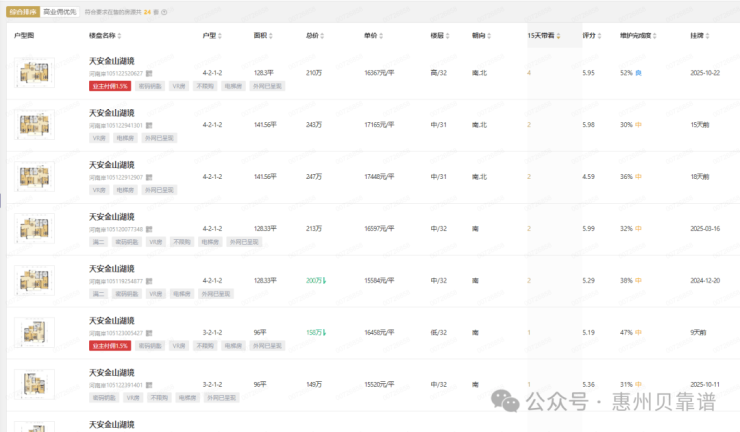Click help icon beside listing count 24
The image size is (740, 432).
coord(164,13)
